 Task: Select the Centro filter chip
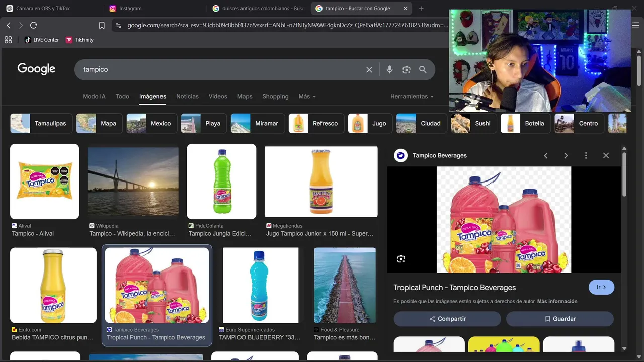tap(579, 123)
